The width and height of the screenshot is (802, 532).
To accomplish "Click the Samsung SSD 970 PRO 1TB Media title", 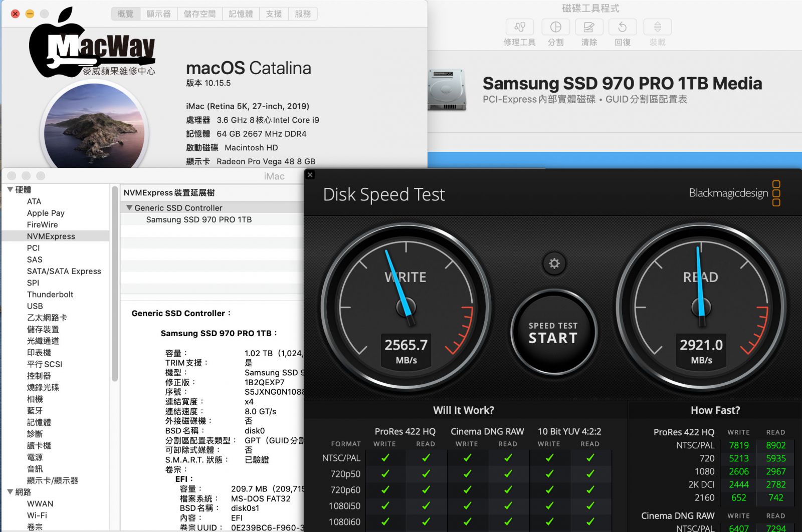I will [x=622, y=83].
